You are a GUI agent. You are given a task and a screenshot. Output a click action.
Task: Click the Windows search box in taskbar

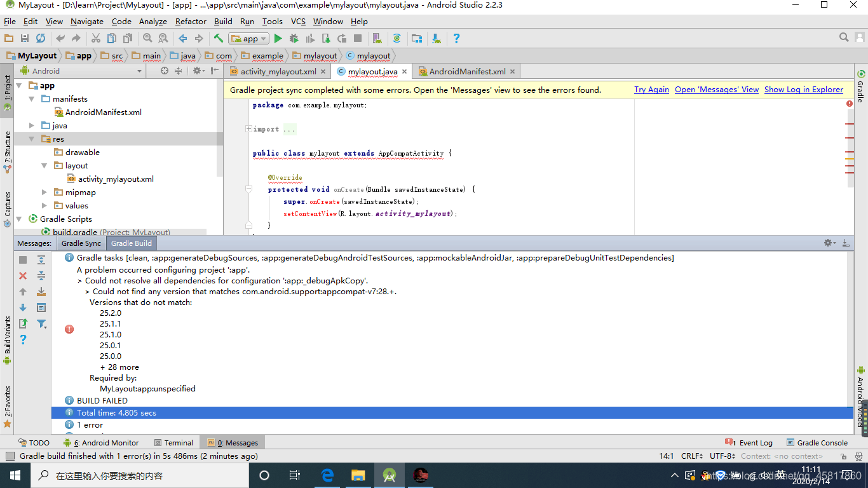139,475
